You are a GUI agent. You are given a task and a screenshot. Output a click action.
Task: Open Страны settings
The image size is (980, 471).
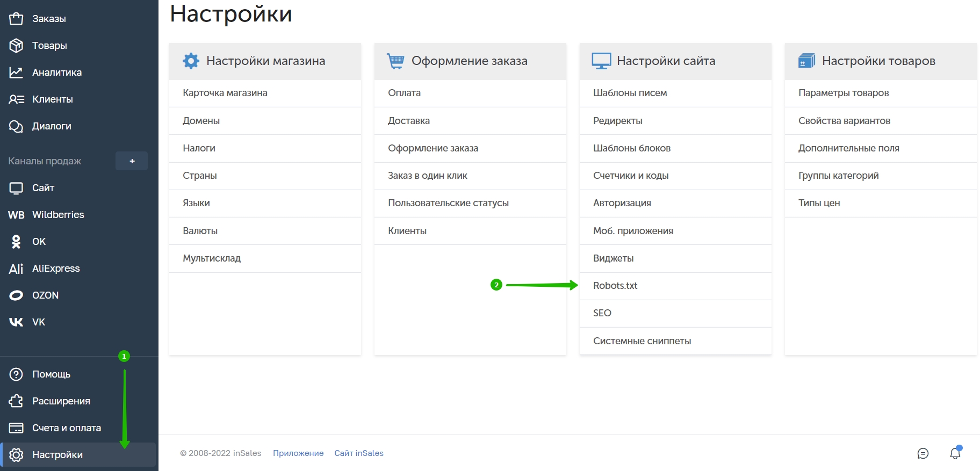tap(265, 176)
